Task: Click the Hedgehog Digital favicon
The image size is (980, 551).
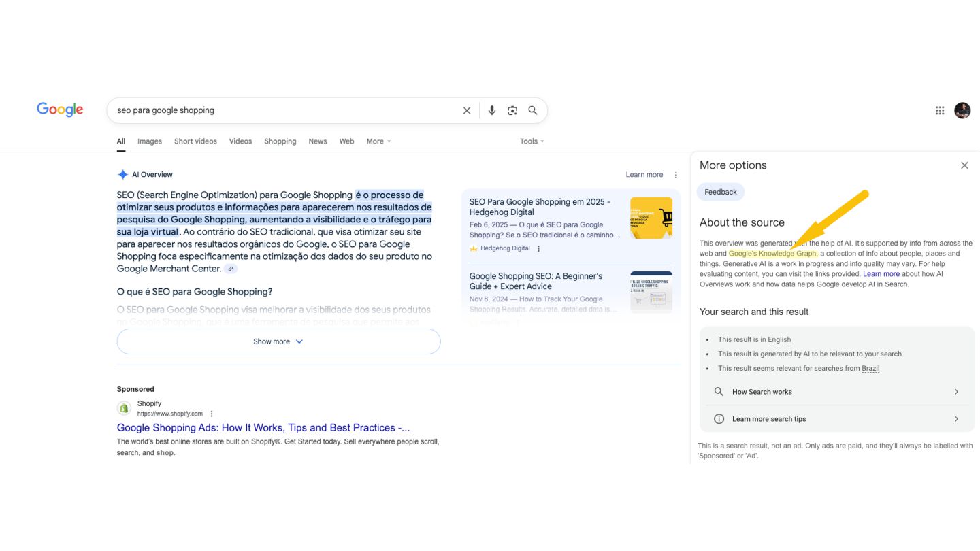Action: (474, 249)
